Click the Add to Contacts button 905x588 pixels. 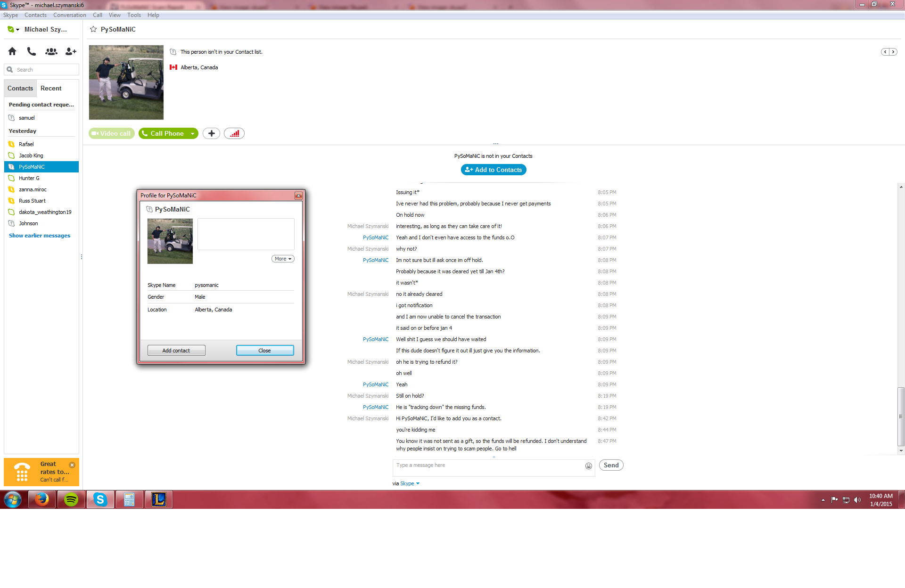(x=494, y=170)
